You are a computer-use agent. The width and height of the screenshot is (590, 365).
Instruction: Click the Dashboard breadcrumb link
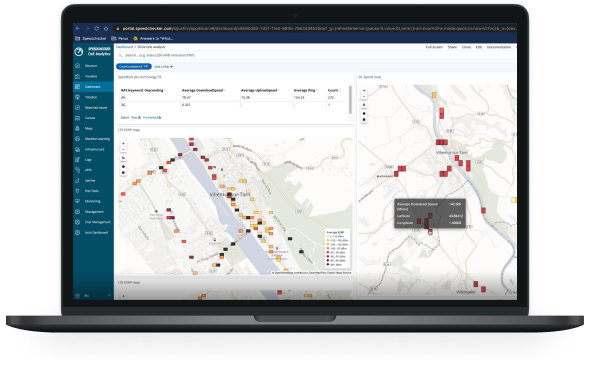click(124, 47)
